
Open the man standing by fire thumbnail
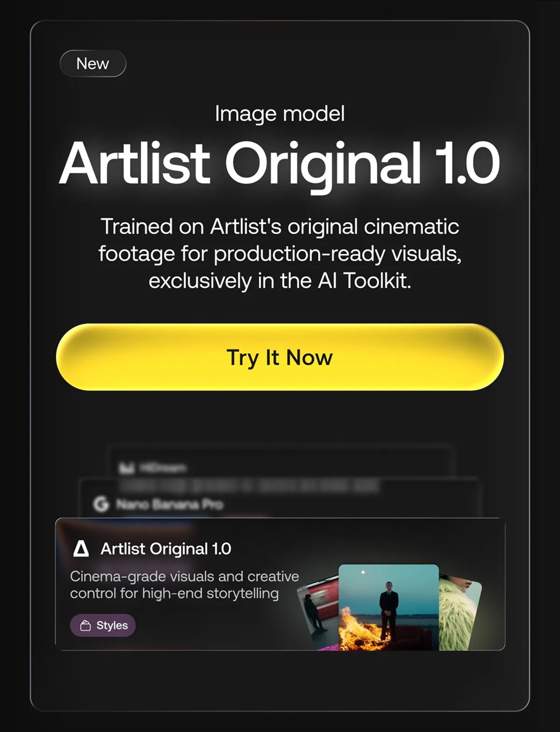(388, 607)
